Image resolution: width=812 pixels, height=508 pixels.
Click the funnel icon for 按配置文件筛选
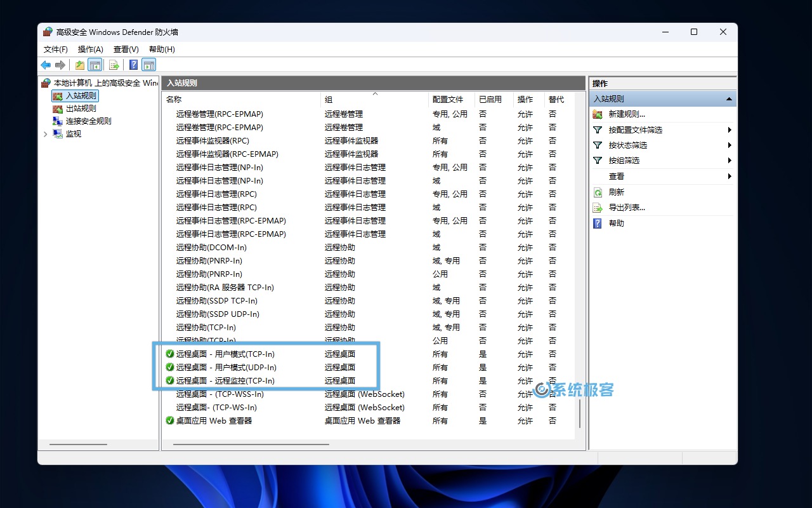[x=598, y=130]
